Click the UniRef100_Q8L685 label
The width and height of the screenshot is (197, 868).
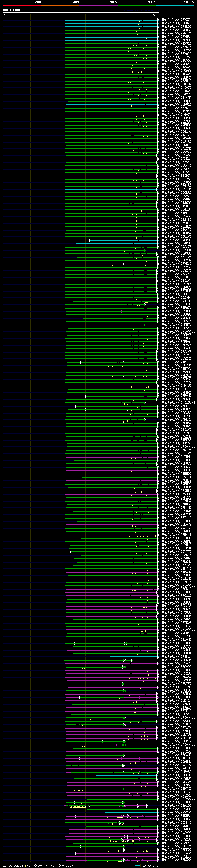[x=176, y=660]
